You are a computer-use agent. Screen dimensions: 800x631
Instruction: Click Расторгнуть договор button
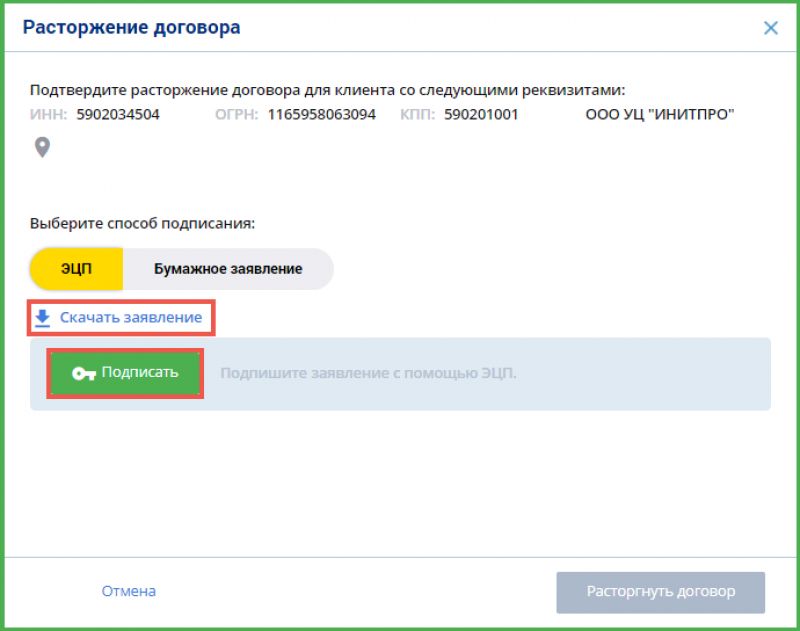coord(661,592)
